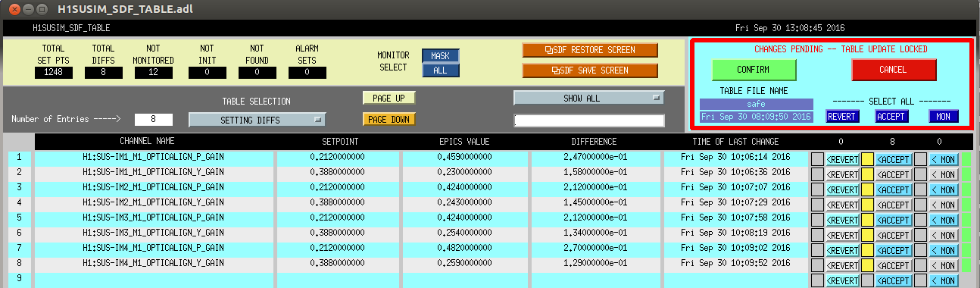Toggle revert checkbox for IM2 OPTICALIGN_P_GAIN row

[x=817, y=189]
